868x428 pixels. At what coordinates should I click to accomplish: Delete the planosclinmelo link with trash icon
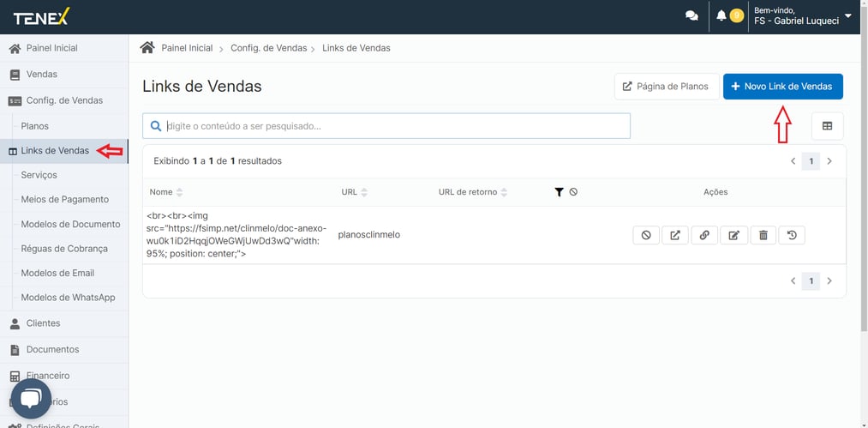coord(763,235)
